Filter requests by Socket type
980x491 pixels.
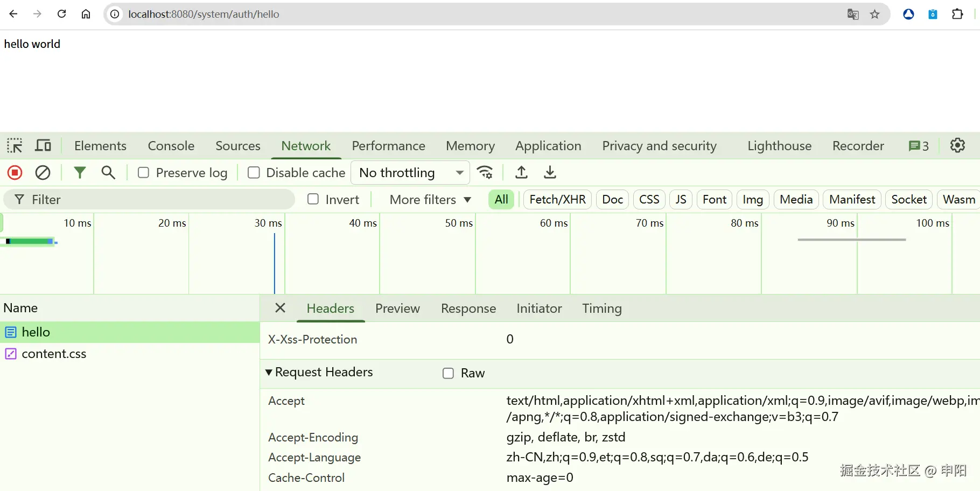[x=909, y=200]
